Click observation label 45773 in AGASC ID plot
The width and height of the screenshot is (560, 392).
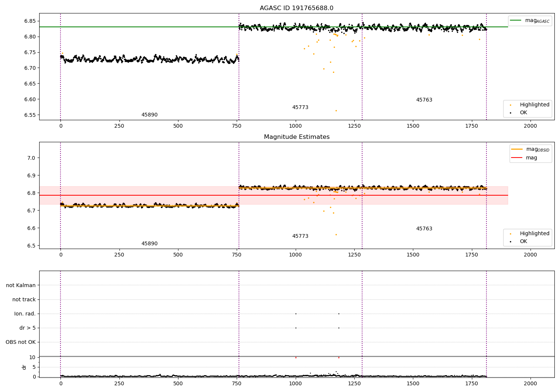[x=300, y=108]
